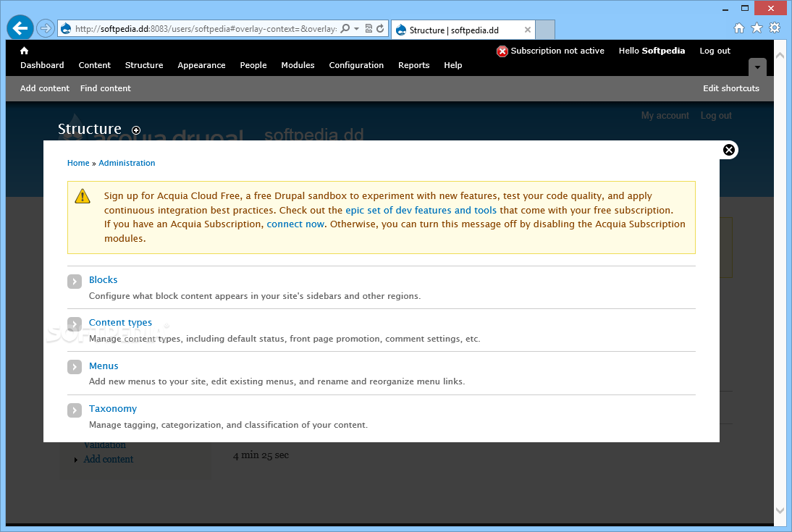Viewport: 792px width, 532px height.
Task: Click My account link behind overlay
Action: (x=665, y=116)
